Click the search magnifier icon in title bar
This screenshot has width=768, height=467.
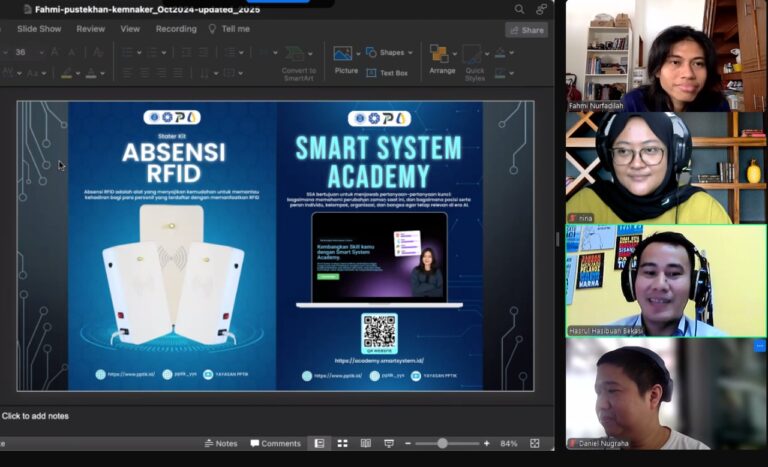[x=519, y=9]
